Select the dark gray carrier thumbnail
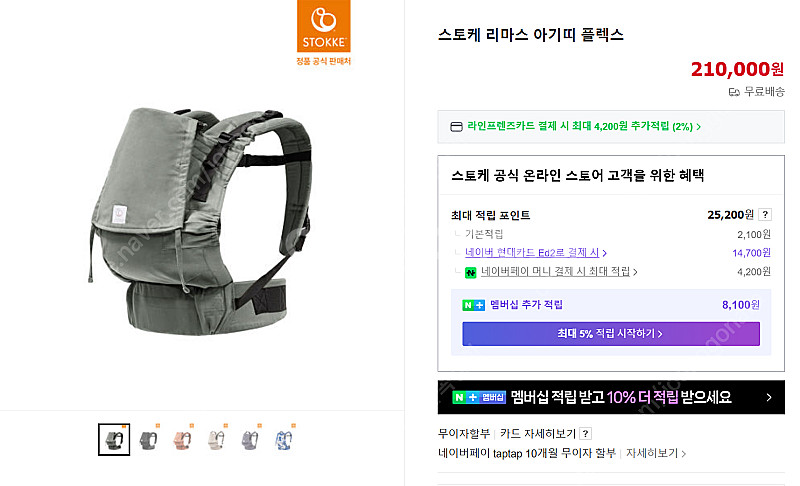The height and width of the screenshot is (486, 800). pyautogui.click(x=148, y=440)
